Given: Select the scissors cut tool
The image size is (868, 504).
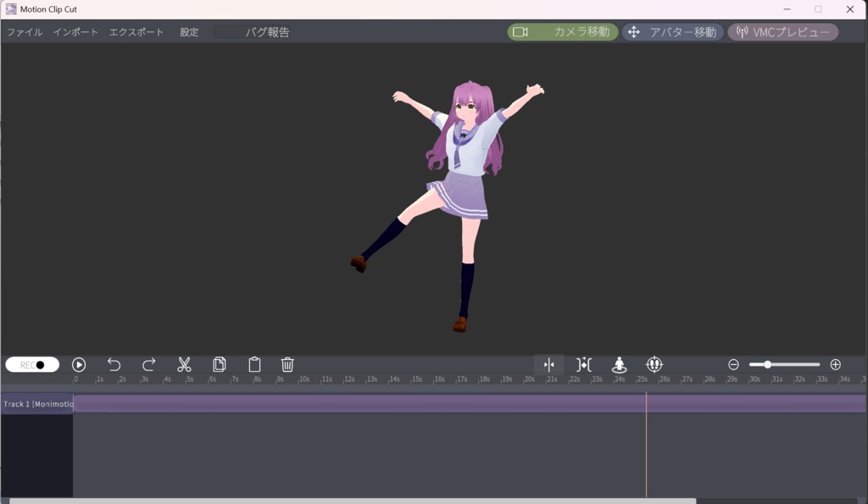Looking at the screenshot, I should [x=184, y=364].
